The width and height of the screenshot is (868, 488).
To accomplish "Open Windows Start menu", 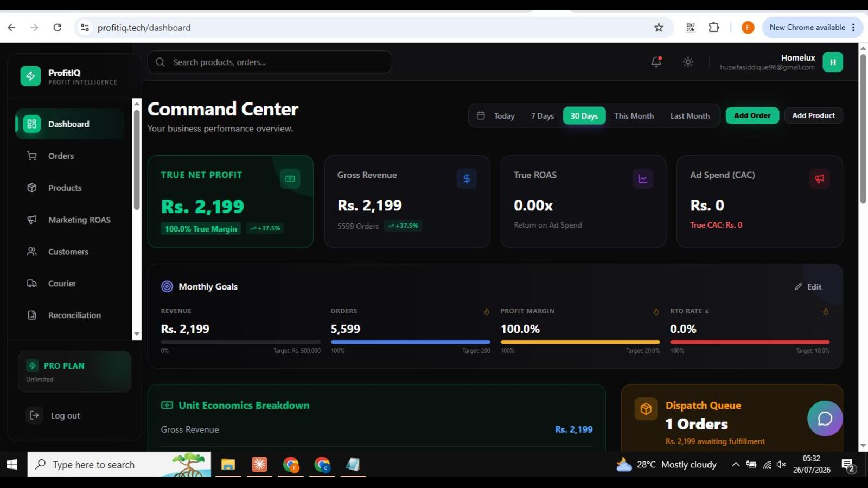I will click(12, 465).
